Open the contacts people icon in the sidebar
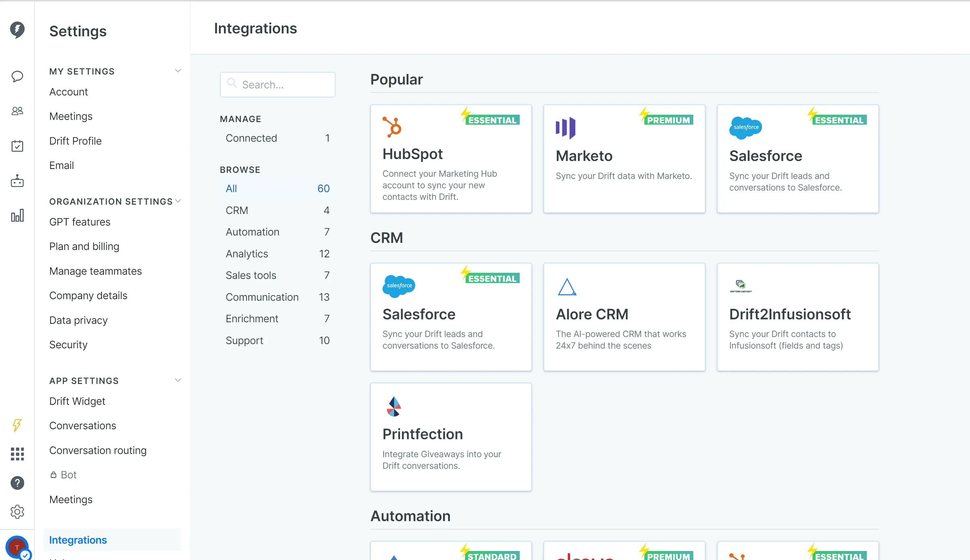Image resolution: width=970 pixels, height=560 pixels. (x=17, y=111)
